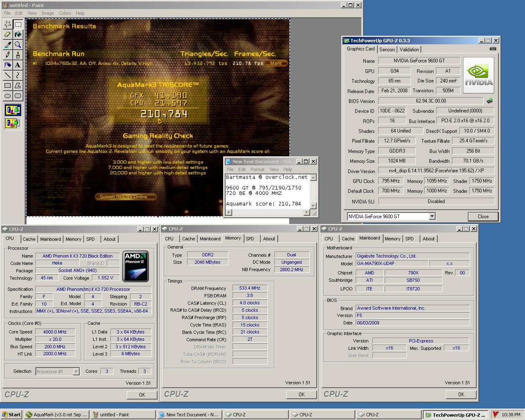The image size is (525, 420).
Task: Click the DRAM Frequency value 533.4 MHz
Action: pyautogui.click(x=250, y=288)
